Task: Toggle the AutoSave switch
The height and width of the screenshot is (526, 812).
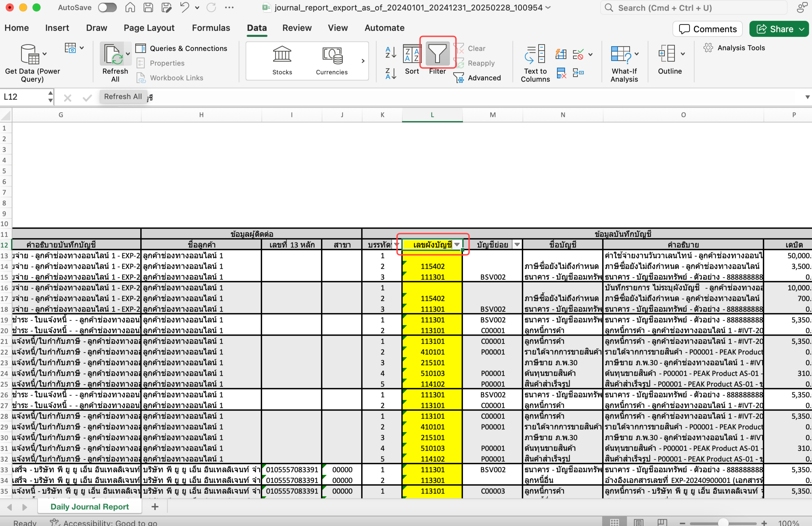Action: 107,7
